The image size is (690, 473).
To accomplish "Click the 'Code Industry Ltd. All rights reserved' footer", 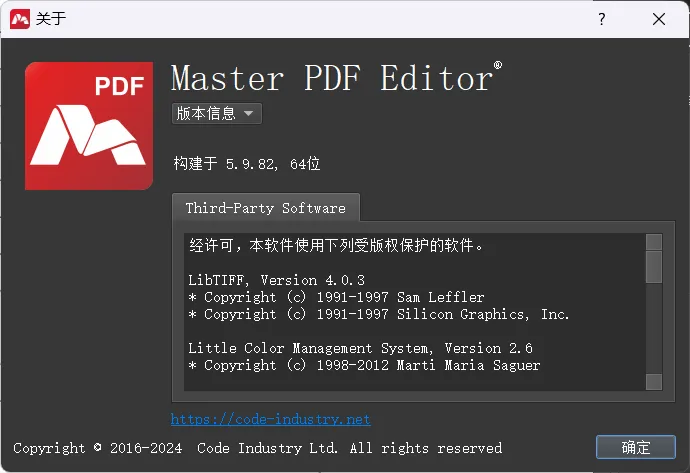I will 349,448.
